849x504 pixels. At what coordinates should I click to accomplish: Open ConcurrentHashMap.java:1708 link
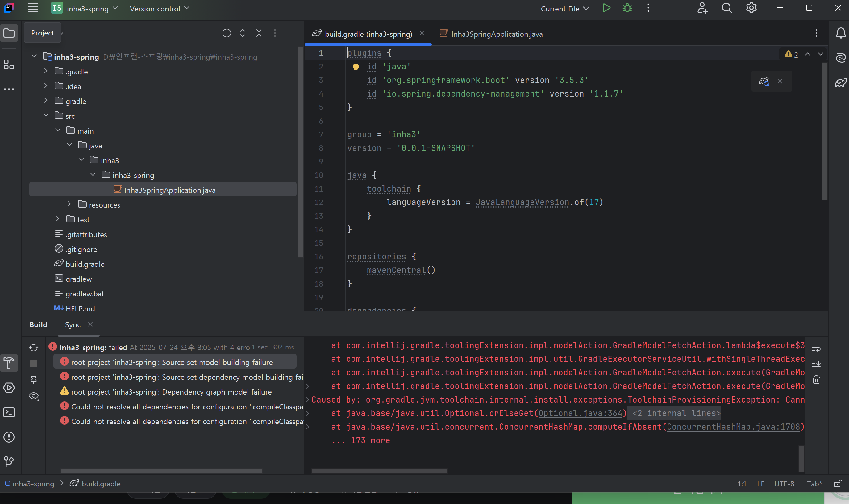(x=734, y=427)
